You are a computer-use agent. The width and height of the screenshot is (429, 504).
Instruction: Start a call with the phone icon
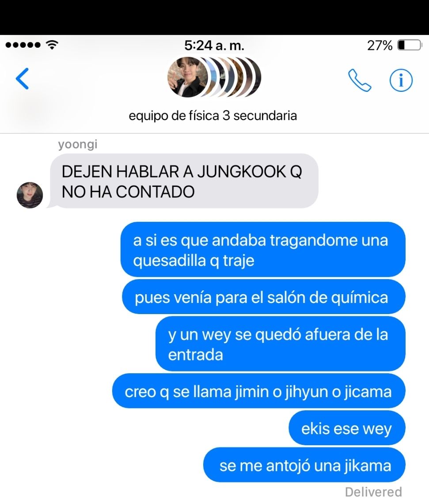360,80
